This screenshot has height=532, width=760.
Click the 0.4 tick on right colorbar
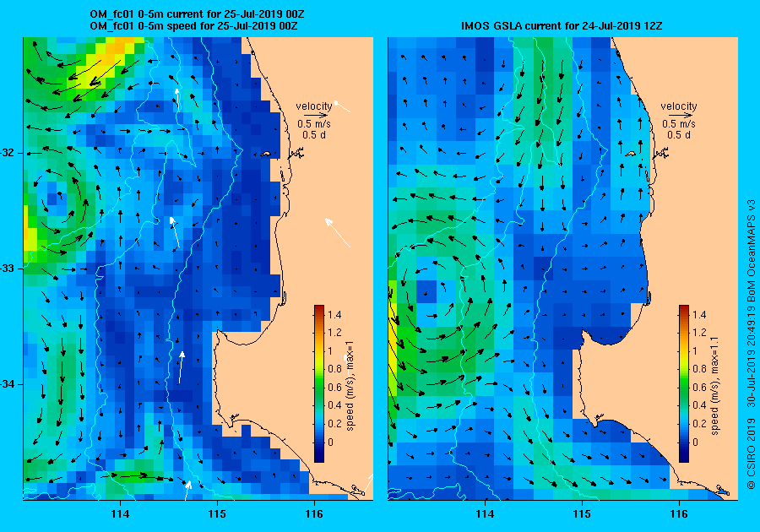point(699,405)
